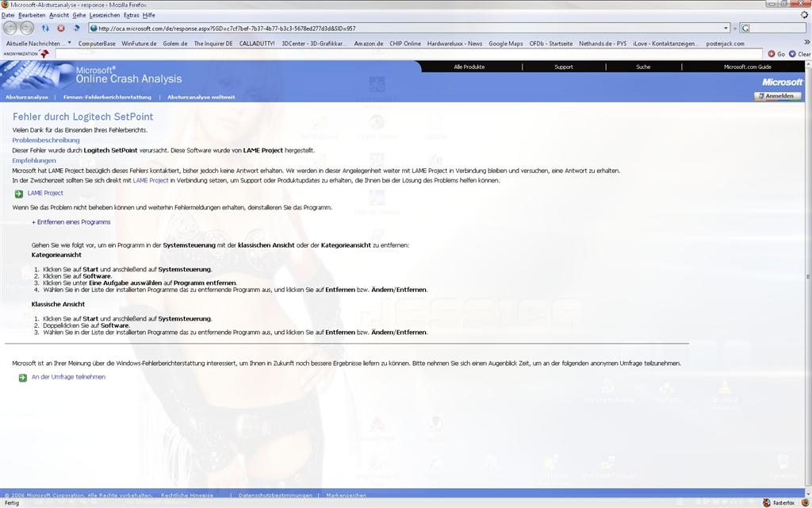Open the Golem.de bookmark
This screenshot has width=812, height=508.
coord(175,44)
